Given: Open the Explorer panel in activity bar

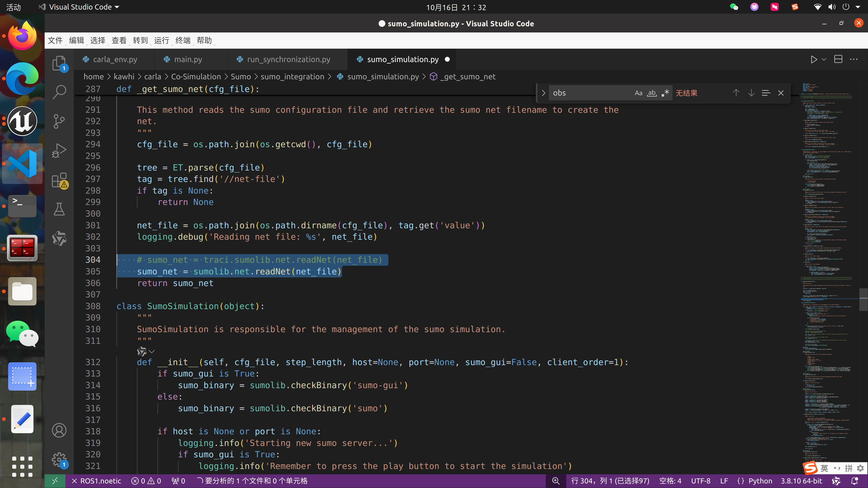Looking at the screenshot, I should click(59, 63).
